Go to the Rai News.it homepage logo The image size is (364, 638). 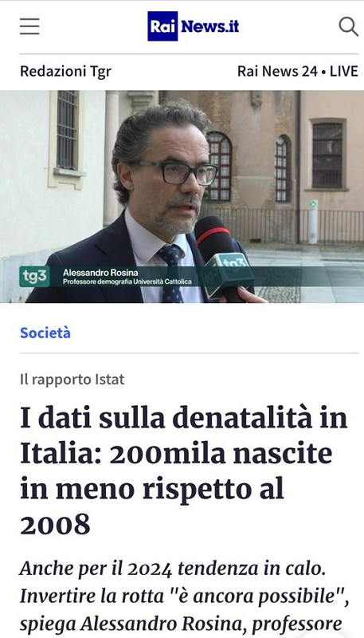pos(194,26)
